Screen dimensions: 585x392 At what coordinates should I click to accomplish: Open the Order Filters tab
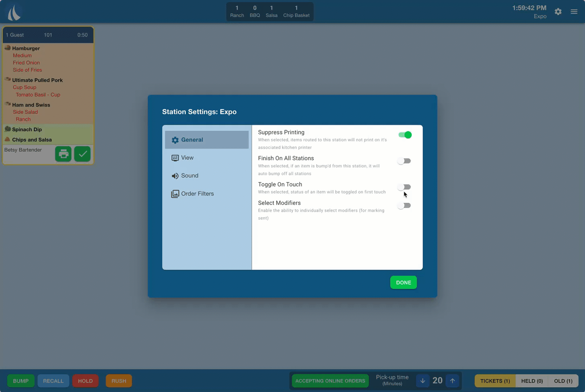pos(197,194)
